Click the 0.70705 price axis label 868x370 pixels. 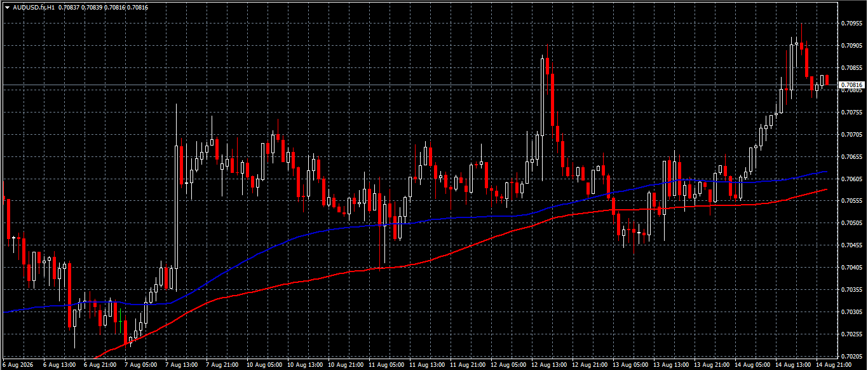851,134
